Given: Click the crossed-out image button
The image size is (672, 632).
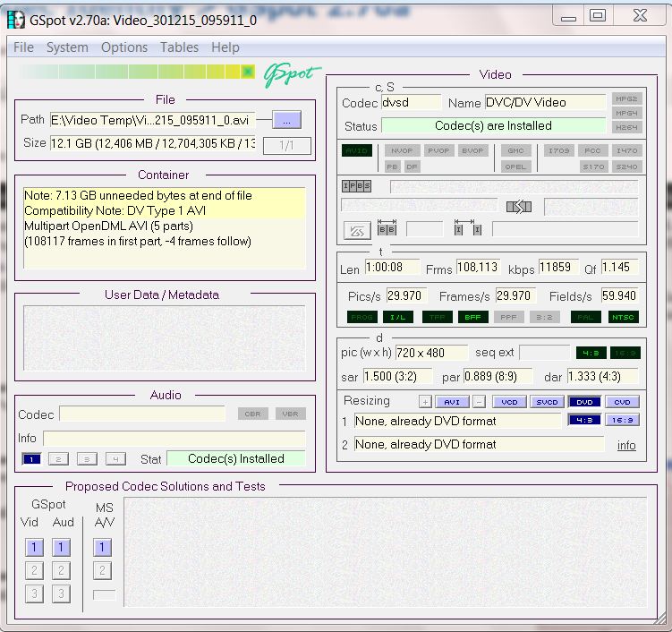Looking at the screenshot, I should [357, 231].
